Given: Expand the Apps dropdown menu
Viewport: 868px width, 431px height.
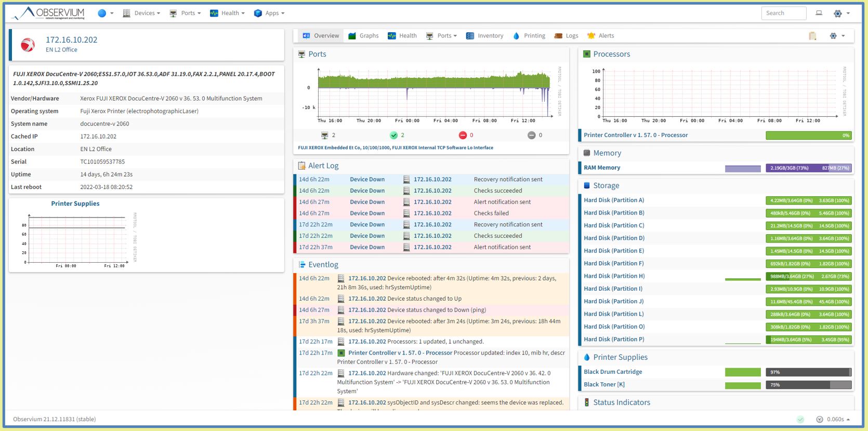Looking at the screenshot, I should pos(269,14).
